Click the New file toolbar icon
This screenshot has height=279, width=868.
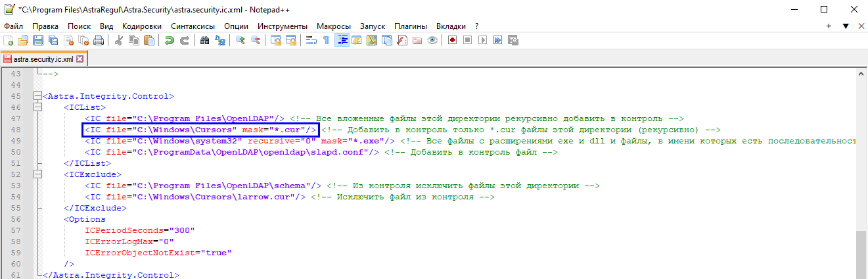(9, 40)
